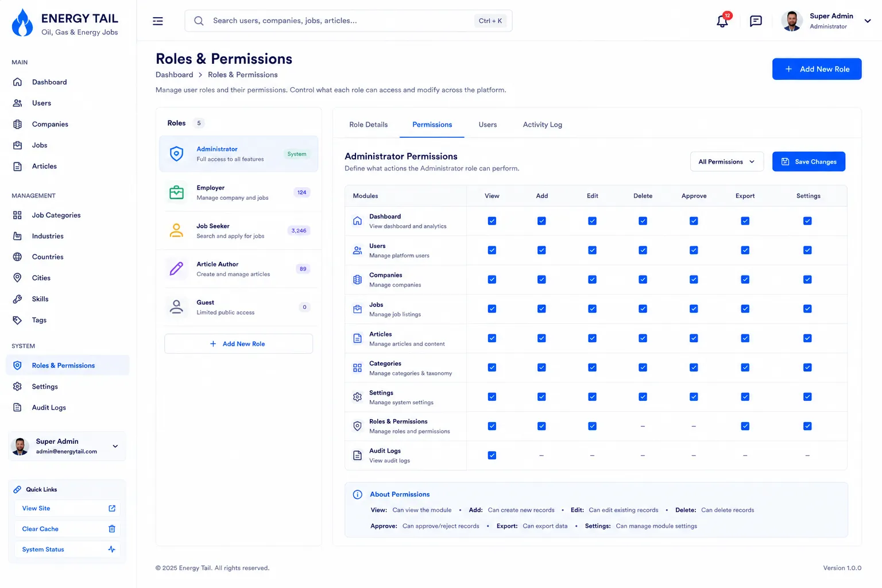Expand the sidebar Super Admin account chevron

tap(115, 446)
